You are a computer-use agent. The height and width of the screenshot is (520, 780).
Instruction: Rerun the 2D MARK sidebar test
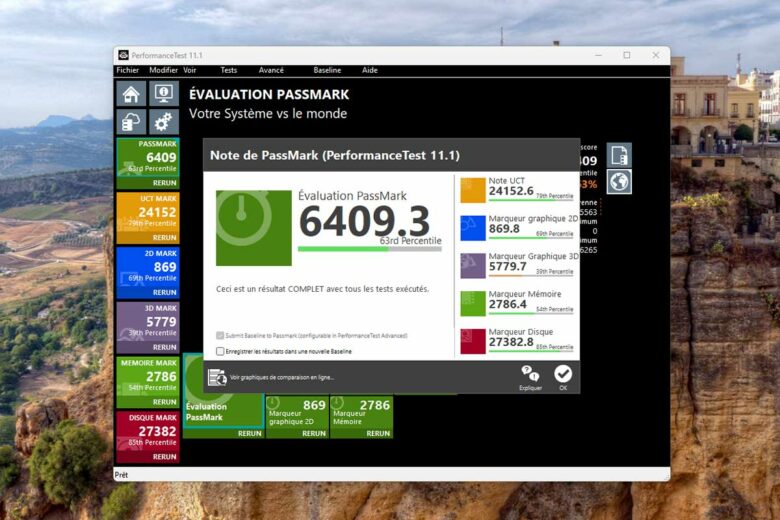165,293
